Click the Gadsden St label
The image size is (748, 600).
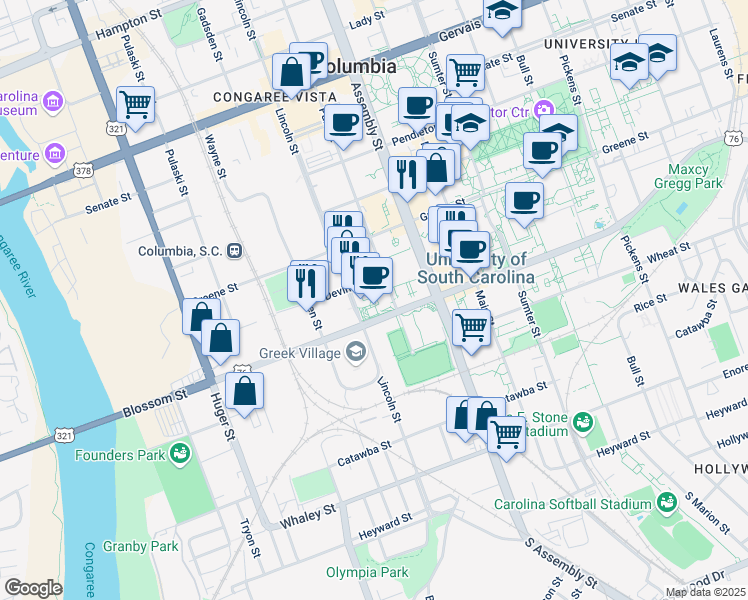209,34
